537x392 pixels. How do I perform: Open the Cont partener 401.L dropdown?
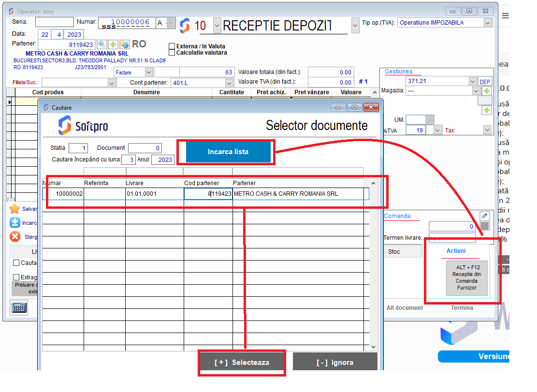230,83
